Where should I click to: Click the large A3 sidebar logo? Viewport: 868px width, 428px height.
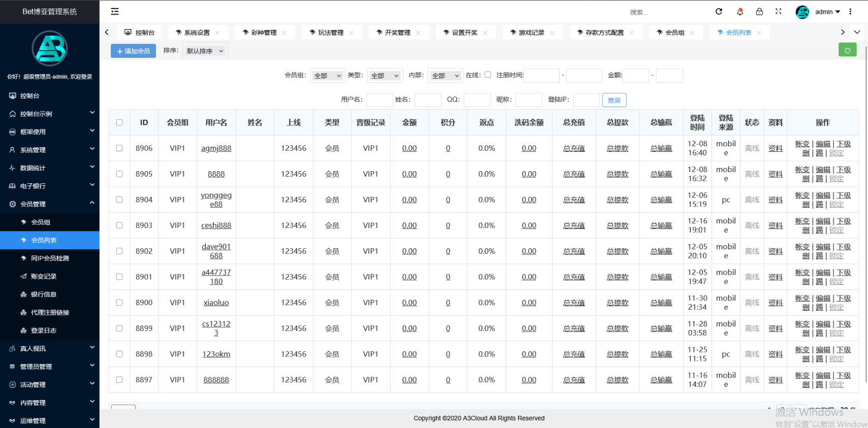50,48
